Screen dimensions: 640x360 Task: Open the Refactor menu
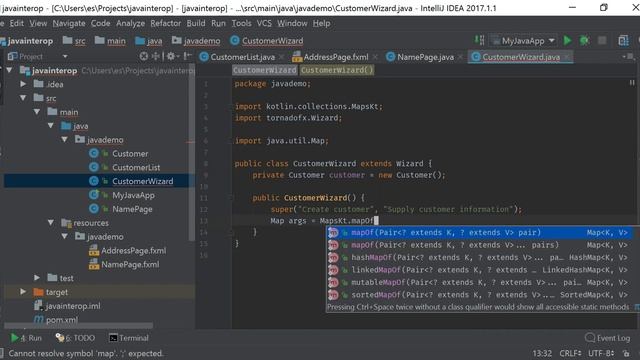[x=165, y=23]
